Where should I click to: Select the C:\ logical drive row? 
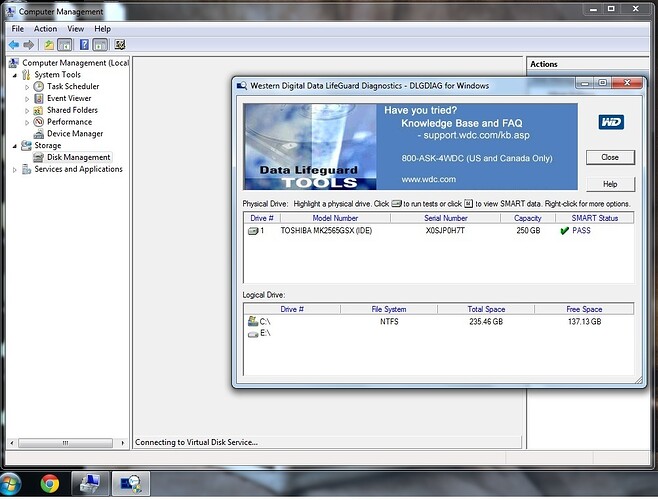(x=438, y=322)
